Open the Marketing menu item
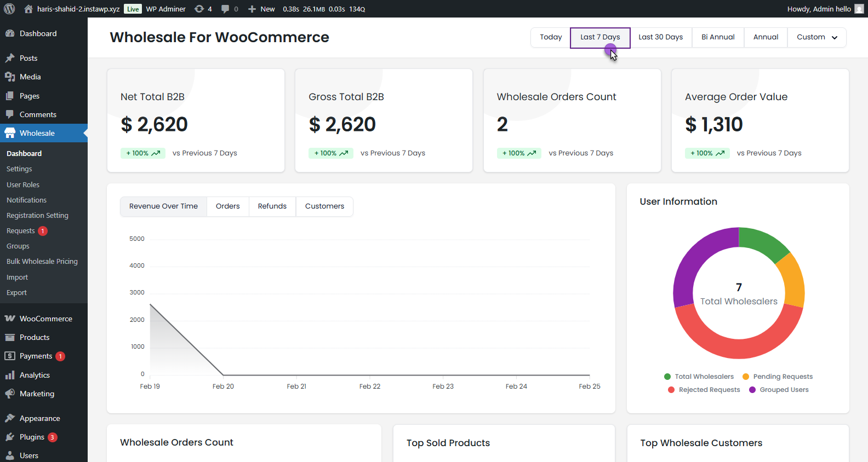This screenshot has width=868, height=462. click(37, 394)
